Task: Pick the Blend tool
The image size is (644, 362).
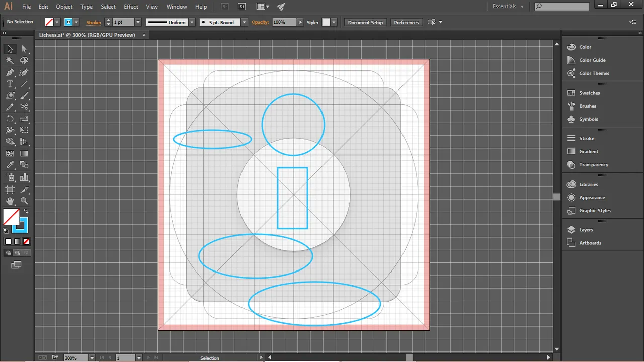Action: click(24, 165)
